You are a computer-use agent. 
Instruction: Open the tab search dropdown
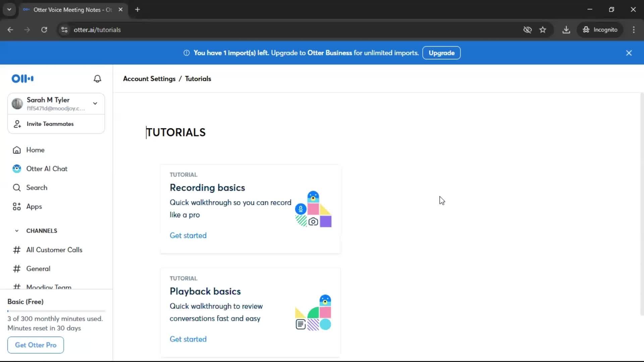[9, 10]
